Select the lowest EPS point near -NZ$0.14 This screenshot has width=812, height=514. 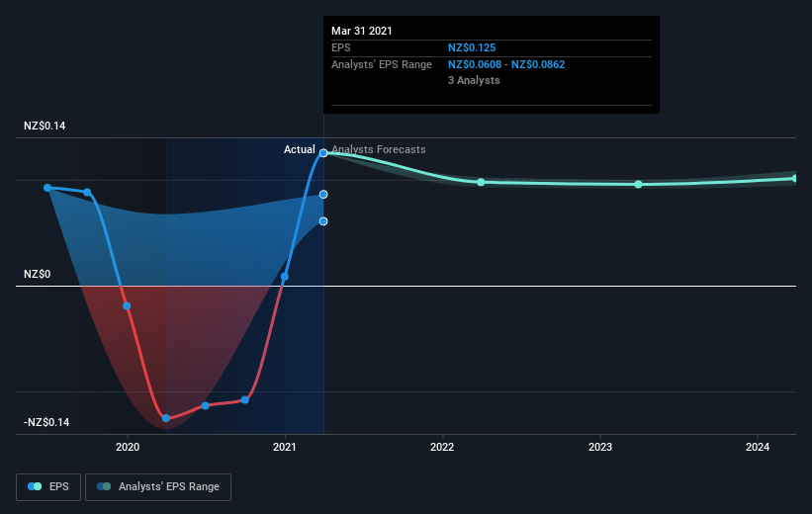coord(166,418)
